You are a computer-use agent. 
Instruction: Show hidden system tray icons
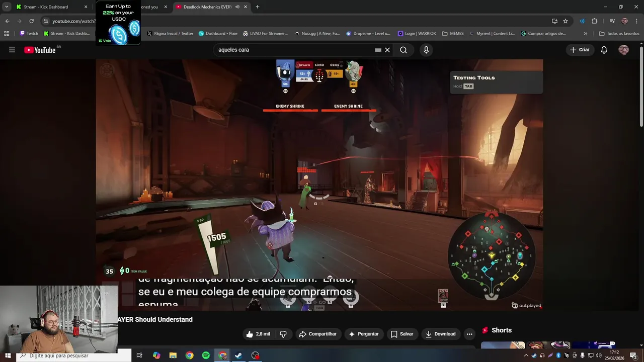(x=526, y=355)
